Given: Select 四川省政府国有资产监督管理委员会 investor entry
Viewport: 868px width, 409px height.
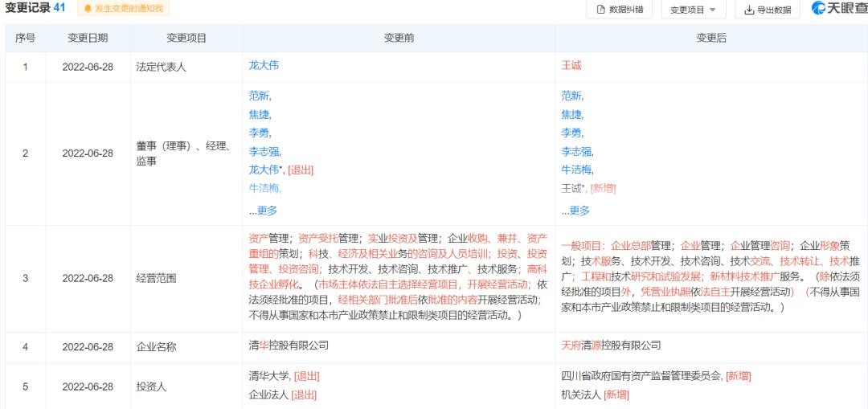Looking at the screenshot, I should (641, 376).
